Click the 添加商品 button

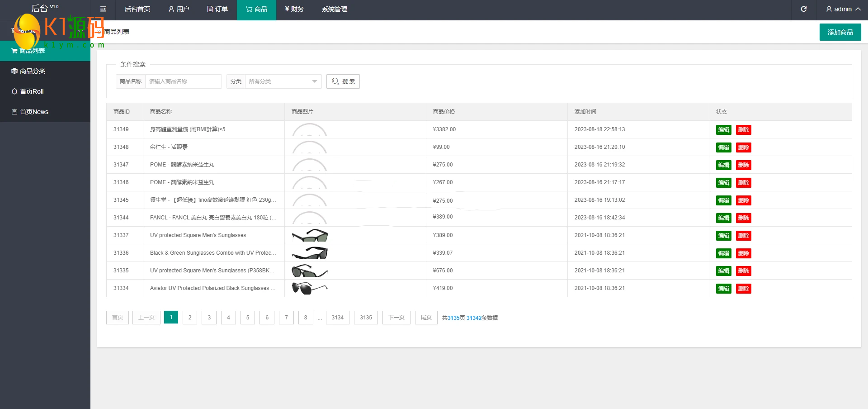click(840, 32)
